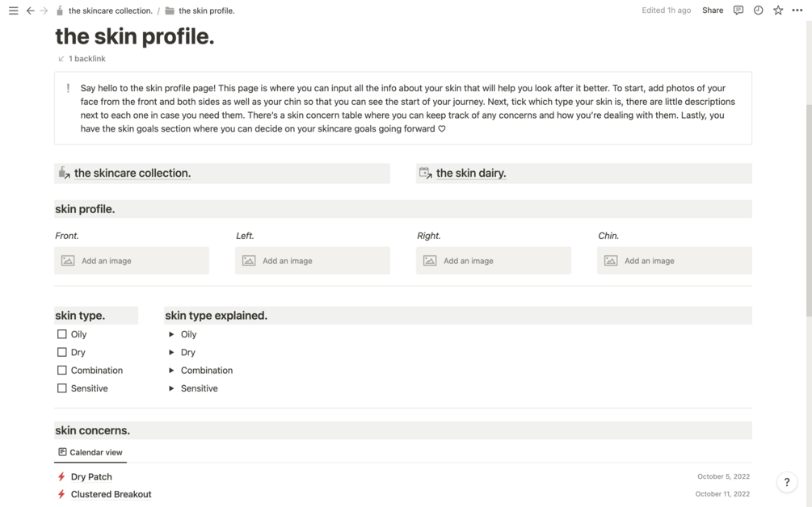Expand the Combination explanation toggle
The width and height of the screenshot is (812, 507).
171,371
